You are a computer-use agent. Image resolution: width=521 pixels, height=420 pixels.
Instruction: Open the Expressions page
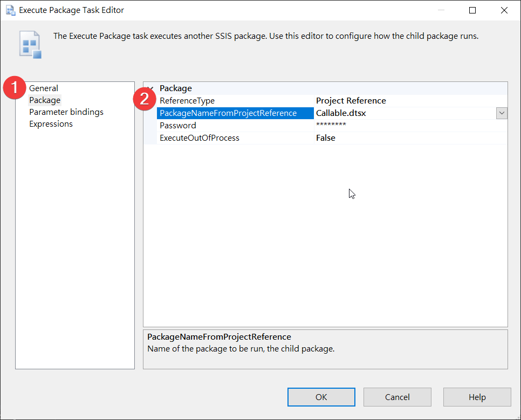(51, 124)
